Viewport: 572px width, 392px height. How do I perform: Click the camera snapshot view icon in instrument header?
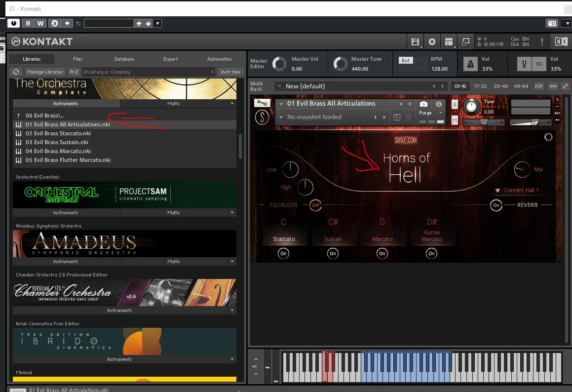(x=423, y=104)
